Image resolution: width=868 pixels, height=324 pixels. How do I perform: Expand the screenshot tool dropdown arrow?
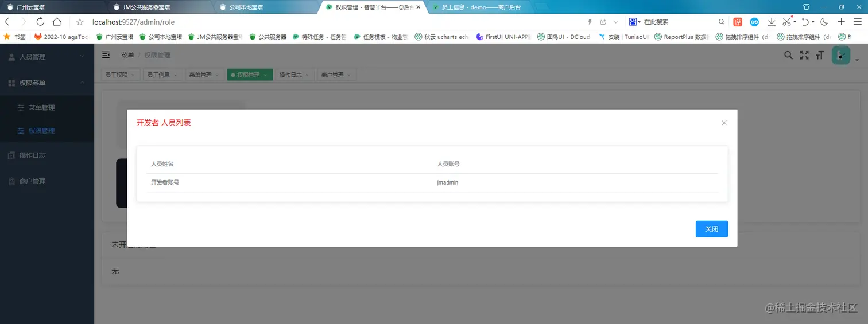pyautogui.click(x=795, y=23)
